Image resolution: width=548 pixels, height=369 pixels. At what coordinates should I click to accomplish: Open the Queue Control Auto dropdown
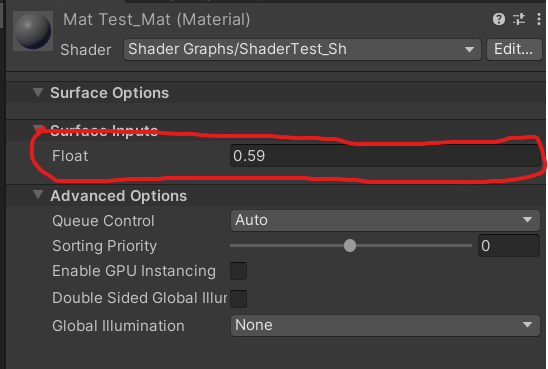(385, 220)
